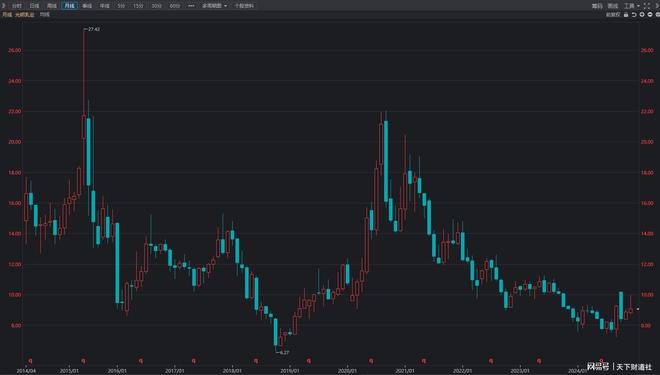Select the 5分 five-minute period
This screenshot has height=375, width=660.
coord(121,6)
